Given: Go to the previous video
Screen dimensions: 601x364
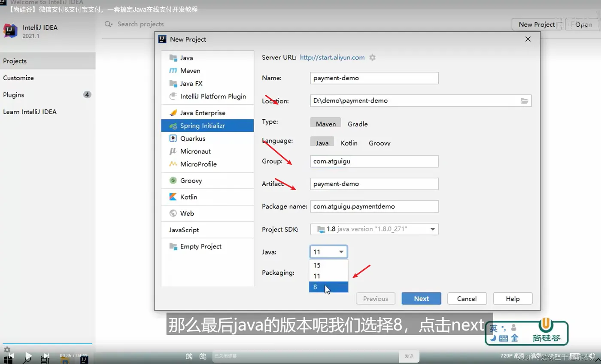Looking at the screenshot, I should click(11, 356).
